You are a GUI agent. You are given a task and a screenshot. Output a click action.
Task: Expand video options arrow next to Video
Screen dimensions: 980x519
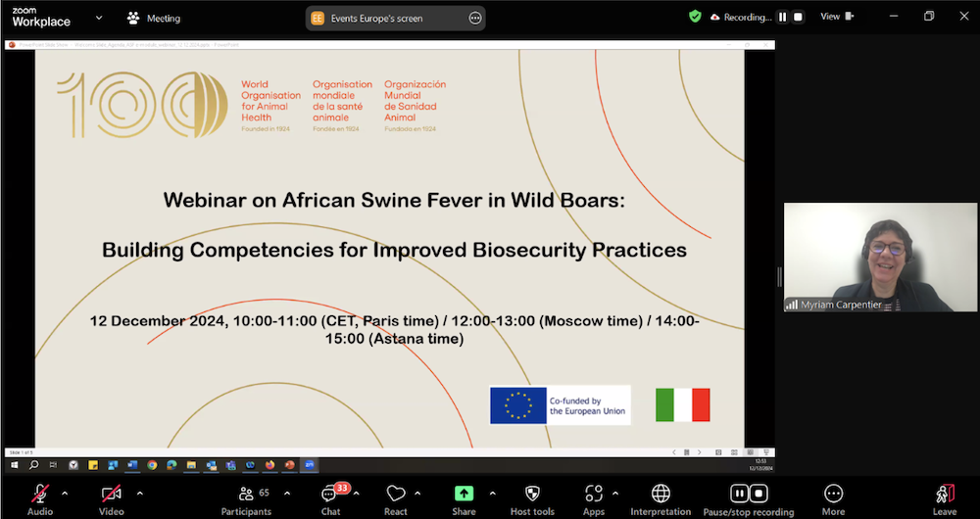pyautogui.click(x=139, y=493)
